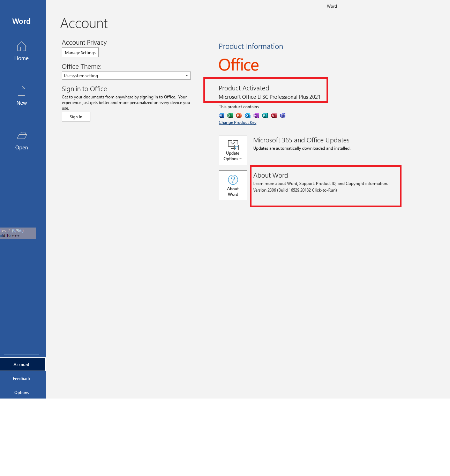This screenshot has width=450, height=476.
Task: Click the Manage Settings button
Action: click(80, 52)
